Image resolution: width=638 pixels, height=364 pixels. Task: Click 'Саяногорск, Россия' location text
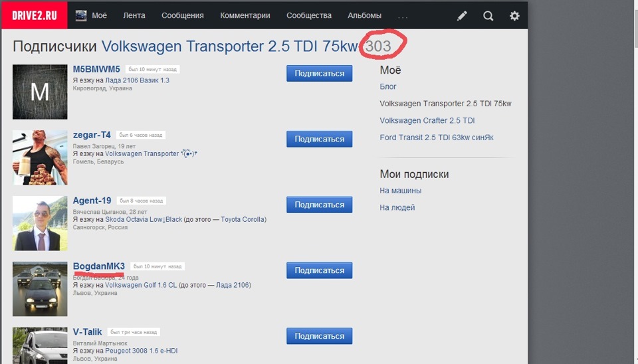pos(100,227)
